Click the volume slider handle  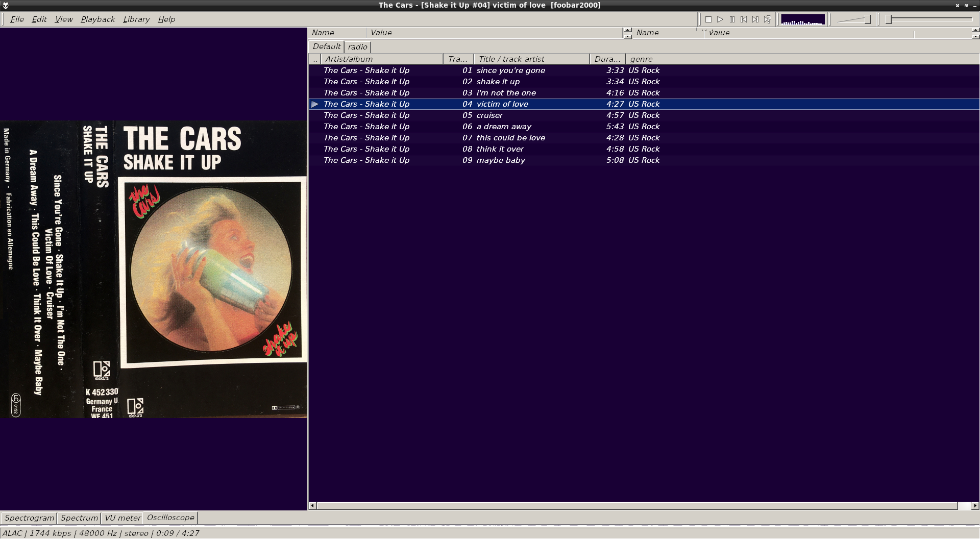pos(867,19)
